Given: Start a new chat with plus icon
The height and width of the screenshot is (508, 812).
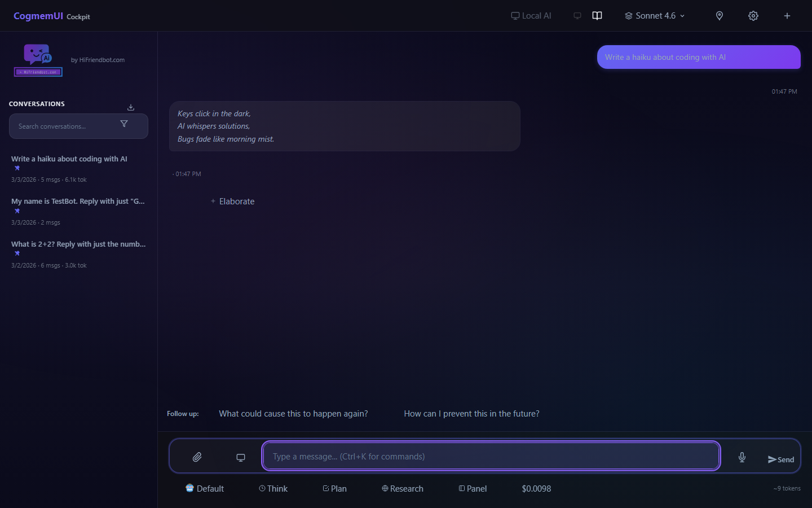Looking at the screenshot, I should [787, 16].
